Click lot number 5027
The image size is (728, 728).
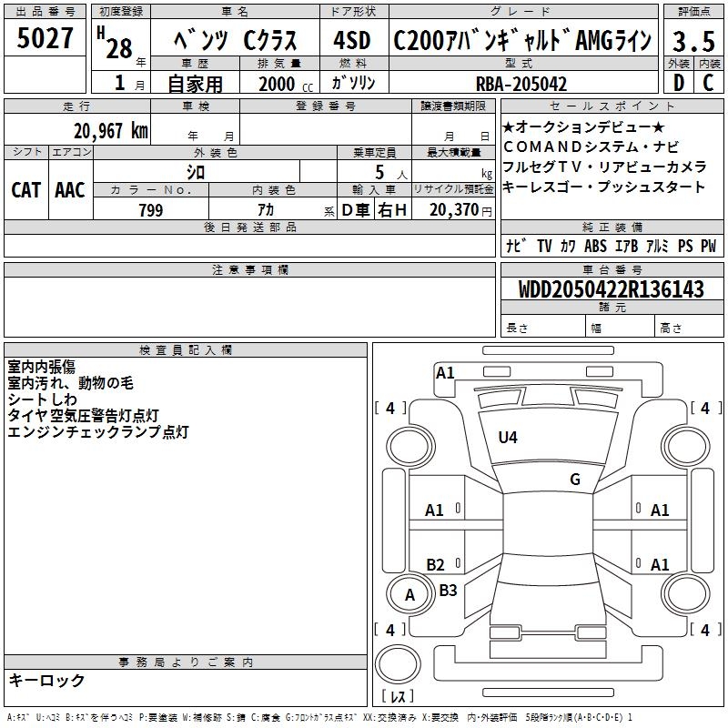45,38
